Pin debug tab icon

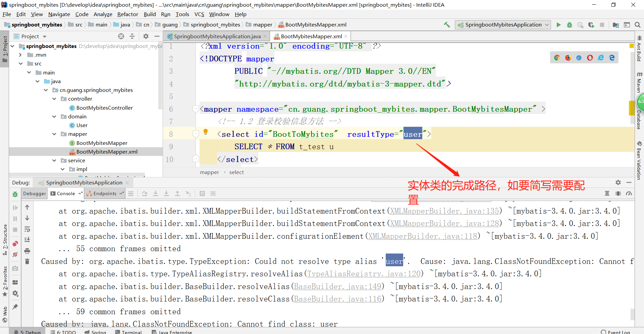(x=15, y=307)
